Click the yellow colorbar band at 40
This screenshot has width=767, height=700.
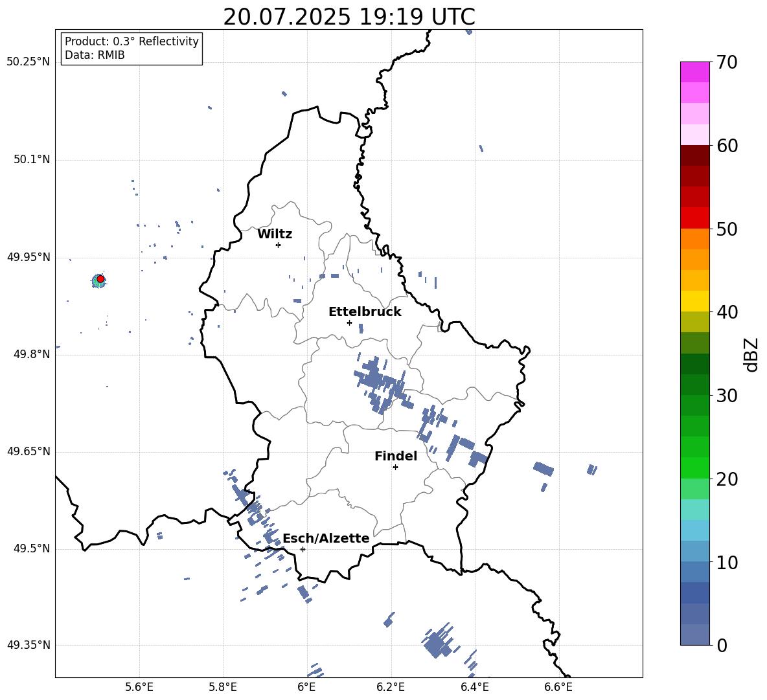click(694, 301)
